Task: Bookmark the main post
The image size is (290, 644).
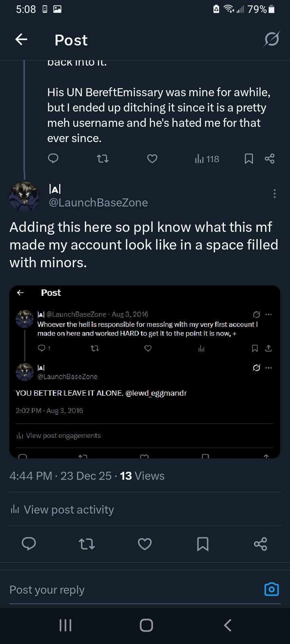Action: pos(203,544)
